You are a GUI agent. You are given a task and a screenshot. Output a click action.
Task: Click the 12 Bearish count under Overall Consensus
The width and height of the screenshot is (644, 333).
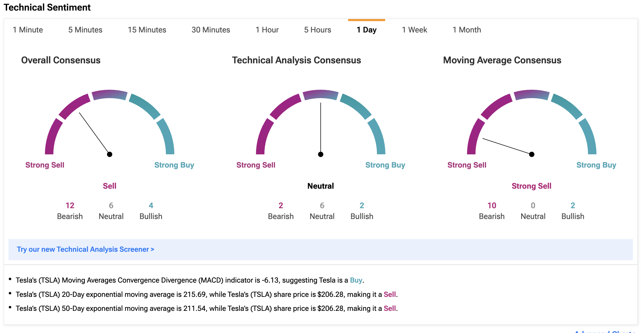[70, 206]
